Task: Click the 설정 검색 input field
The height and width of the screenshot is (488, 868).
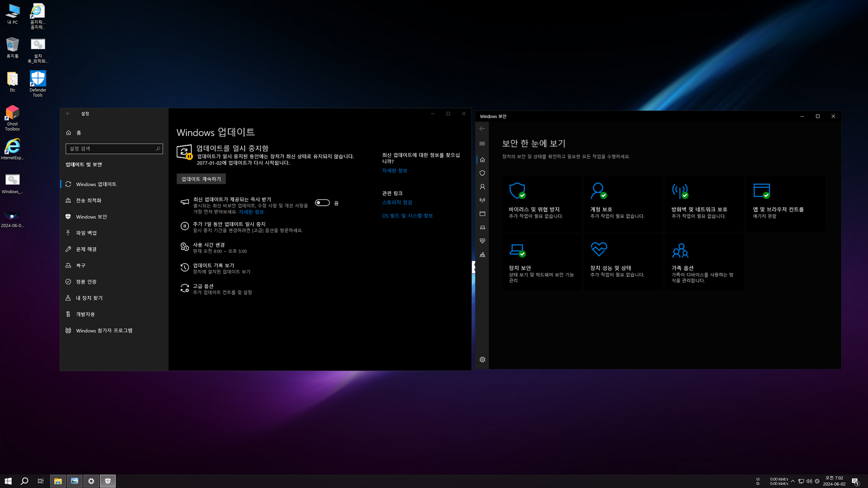Action: tap(114, 149)
